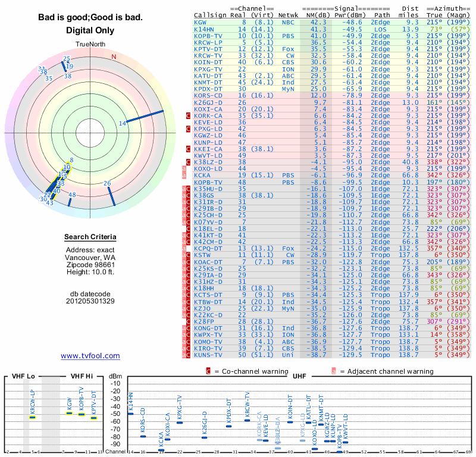Viewport: 476px width, 457px height.
Task: Select channel 48 bar on the radar plot
Action: pyautogui.click(x=70, y=202)
